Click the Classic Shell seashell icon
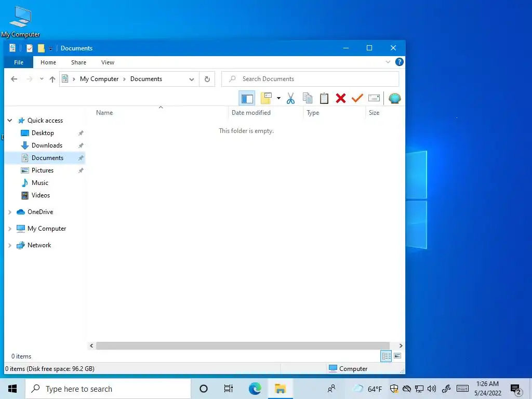This screenshot has width=532, height=399. 395,98
